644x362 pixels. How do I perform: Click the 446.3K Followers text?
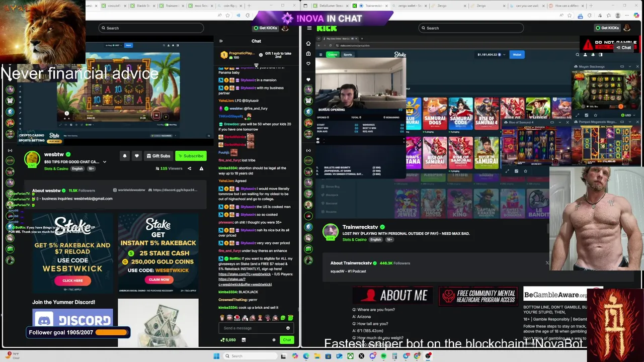[x=394, y=263]
